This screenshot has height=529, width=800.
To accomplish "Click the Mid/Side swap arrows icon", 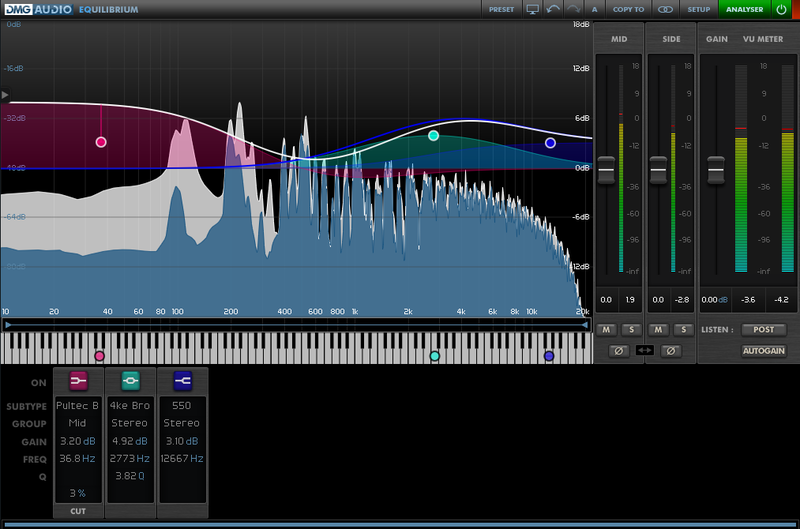I will 644,350.
